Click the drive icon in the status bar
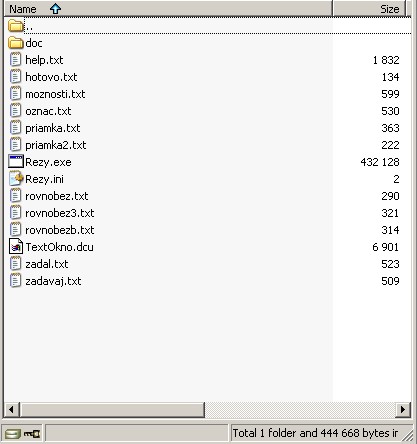 click(13, 434)
